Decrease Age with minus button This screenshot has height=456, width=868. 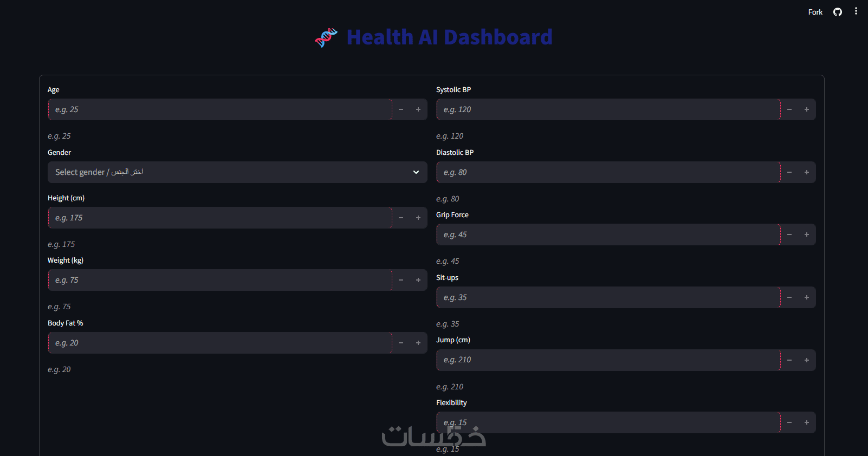[x=401, y=109]
